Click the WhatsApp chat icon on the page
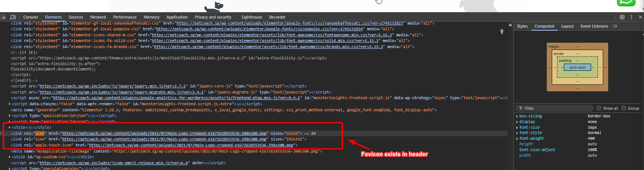The image size is (644, 170). pyautogui.click(x=626, y=2)
